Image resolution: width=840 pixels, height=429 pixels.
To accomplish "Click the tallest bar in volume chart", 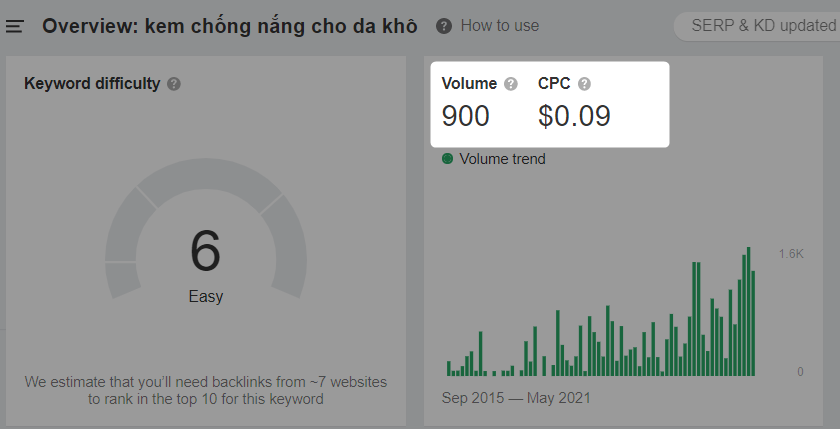I will pos(749,311).
